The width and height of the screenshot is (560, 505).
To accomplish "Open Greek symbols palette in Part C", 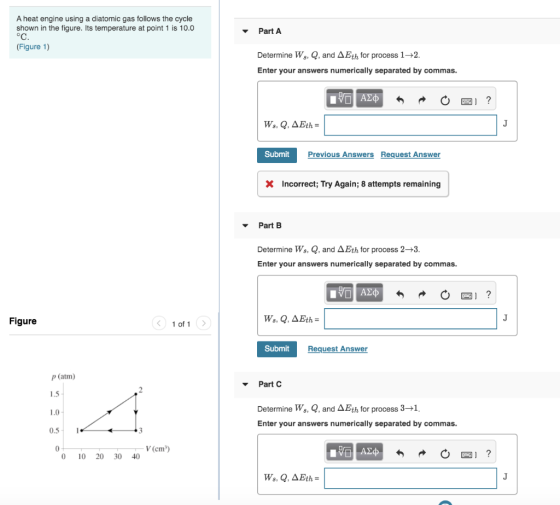I will (x=369, y=452).
